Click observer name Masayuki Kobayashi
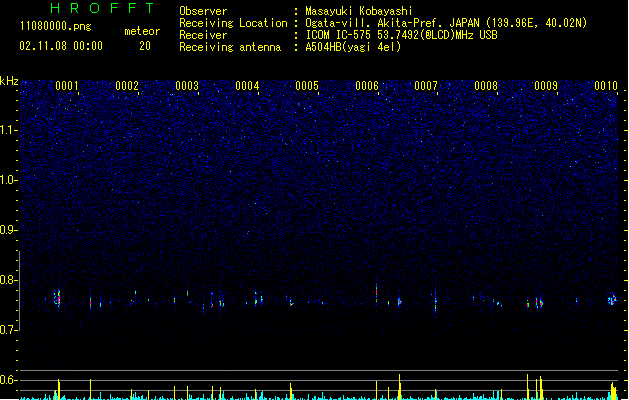629x400 pixels. [x=359, y=11]
